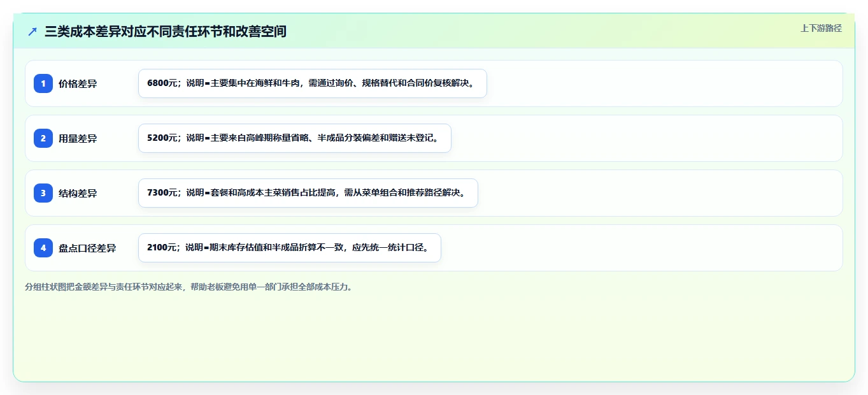Select the 结构差异 label
The height and width of the screenshot is (395, 868).
coord(78,193)
